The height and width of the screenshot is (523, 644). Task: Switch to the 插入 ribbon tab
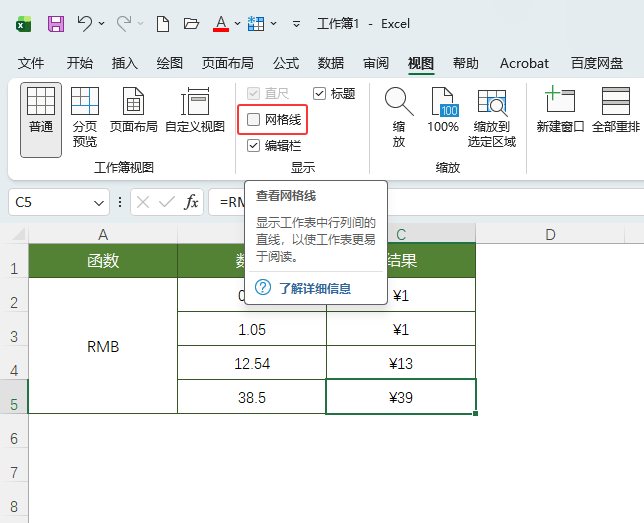pos(125,63)
